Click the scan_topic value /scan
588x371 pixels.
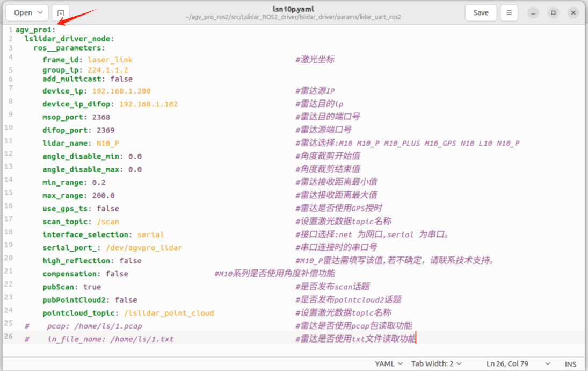click(x=108, y=222)
